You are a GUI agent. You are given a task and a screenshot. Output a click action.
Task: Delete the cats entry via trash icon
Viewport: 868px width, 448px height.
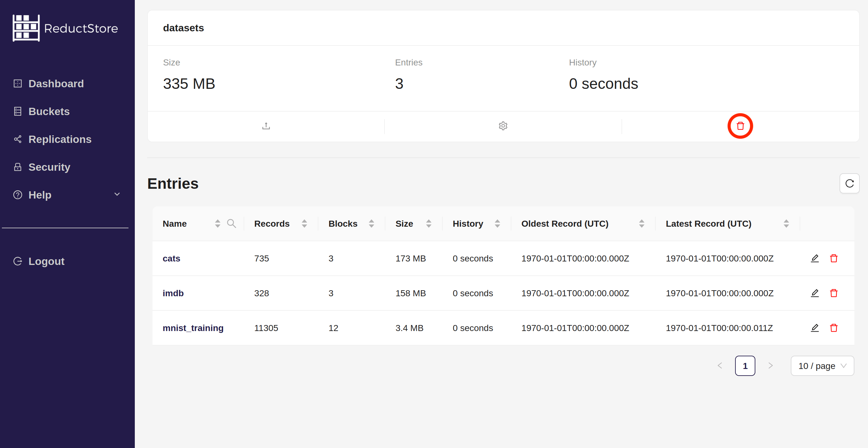(834, 259)
